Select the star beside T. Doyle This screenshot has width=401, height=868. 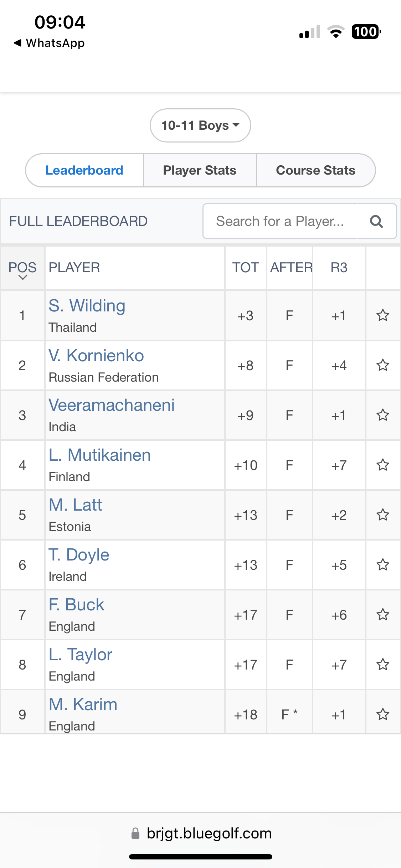point(383,565)
